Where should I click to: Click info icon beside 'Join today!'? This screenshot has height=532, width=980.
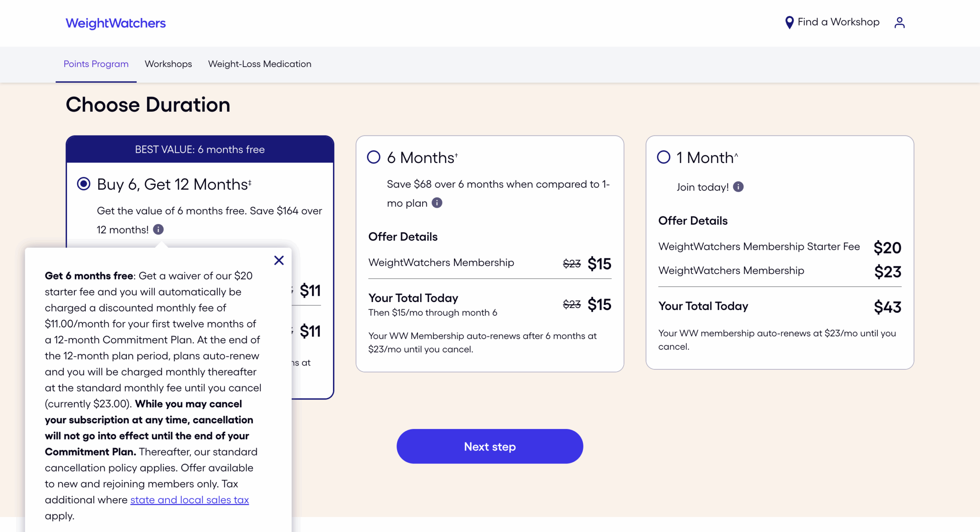738,187
